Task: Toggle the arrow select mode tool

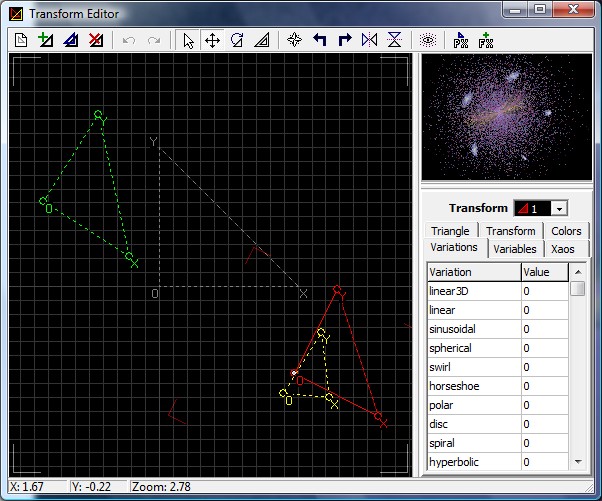Action: [188, 41]
